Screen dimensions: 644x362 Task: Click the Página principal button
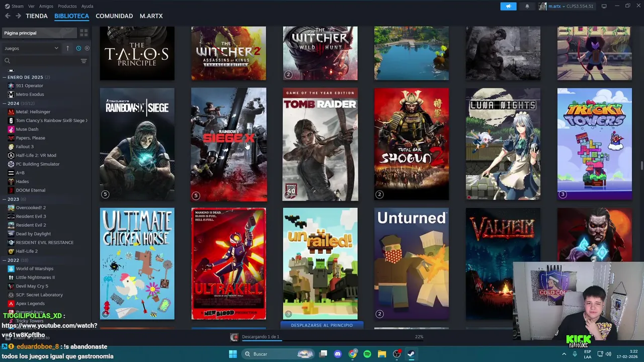click(x=39, y=33)
